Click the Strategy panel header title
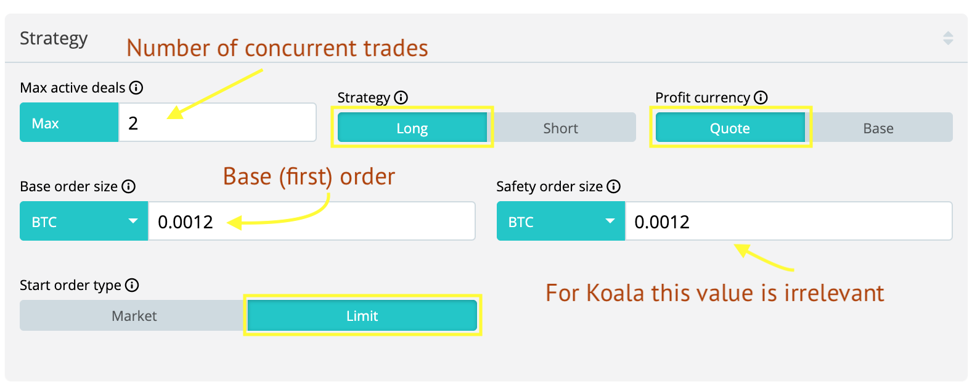The height and width of the screenshot is (390, 980). pos(54,38)
